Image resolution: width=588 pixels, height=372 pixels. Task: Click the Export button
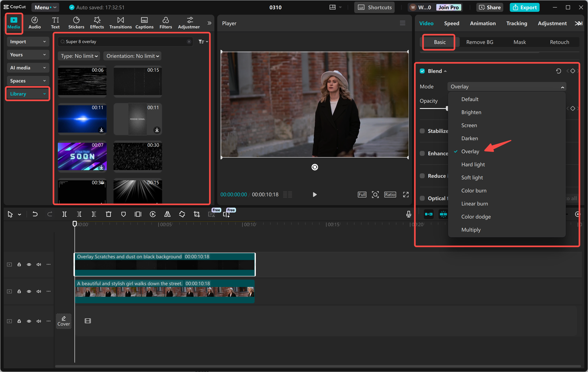coord(525,7)
